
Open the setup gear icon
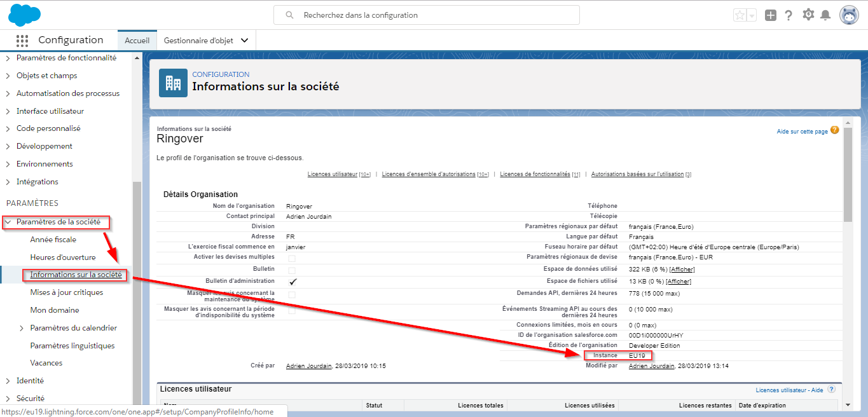(x=808, y=15)
